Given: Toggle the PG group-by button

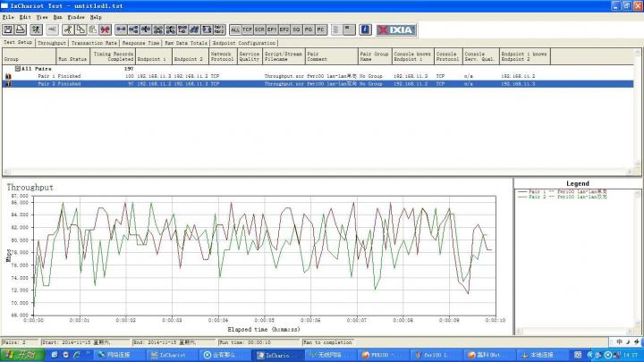Looking at the screenshot, I should 309,29.
